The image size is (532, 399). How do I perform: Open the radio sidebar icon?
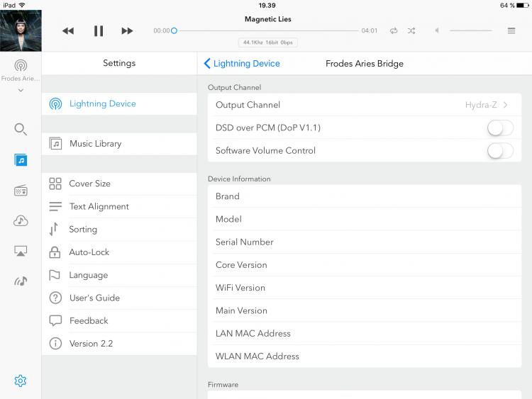click(x=21, y=190)
